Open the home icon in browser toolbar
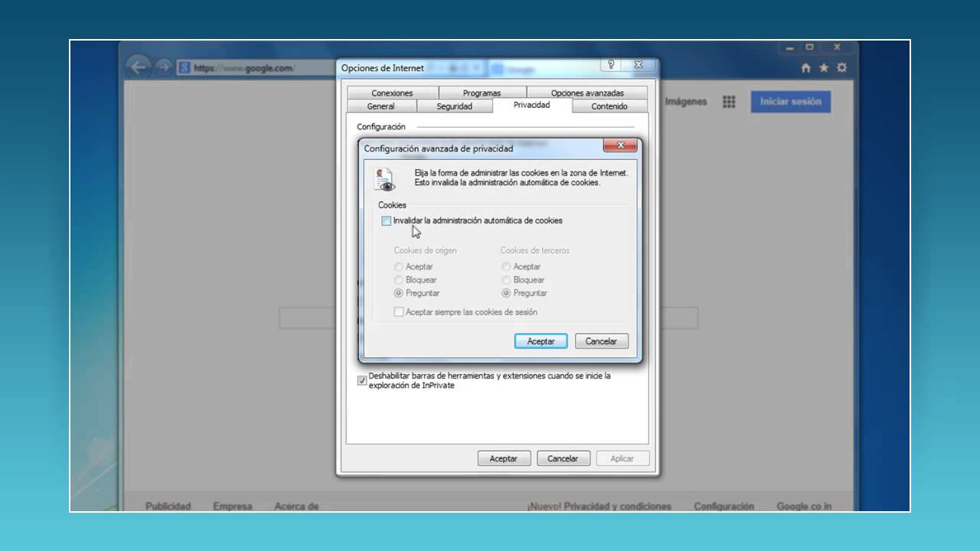 tap(805, 67)
